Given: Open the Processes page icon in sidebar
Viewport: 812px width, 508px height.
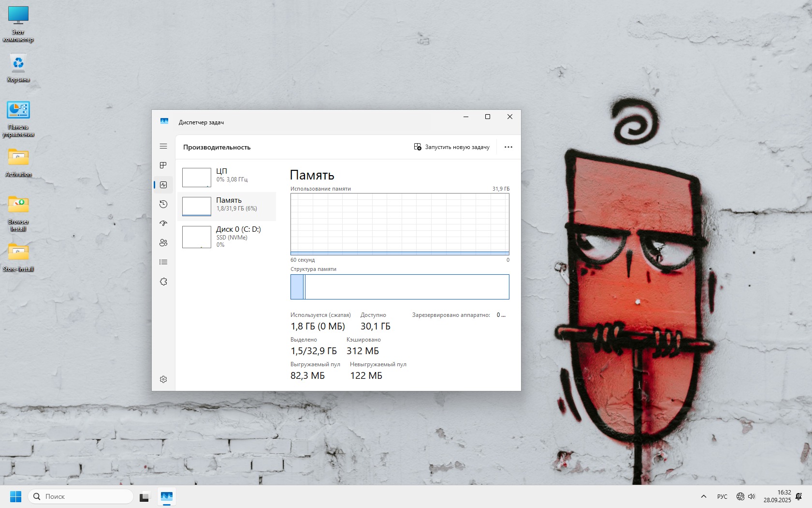Looking at the screenshot, I should pyautogui.click(x=163, y=165).
